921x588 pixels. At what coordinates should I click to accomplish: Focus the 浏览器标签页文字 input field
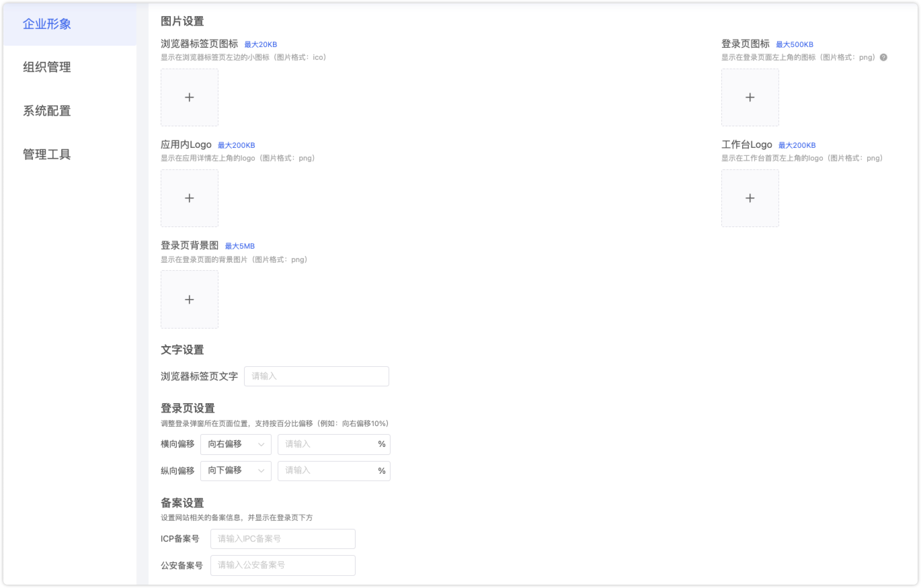(316, 376)
